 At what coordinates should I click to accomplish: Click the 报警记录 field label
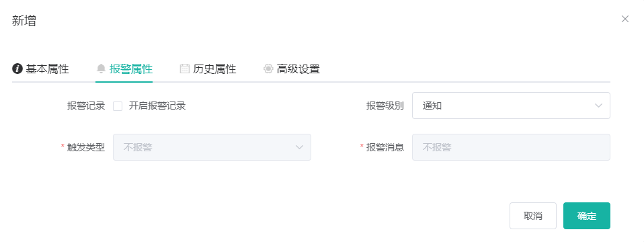(86, 106)
